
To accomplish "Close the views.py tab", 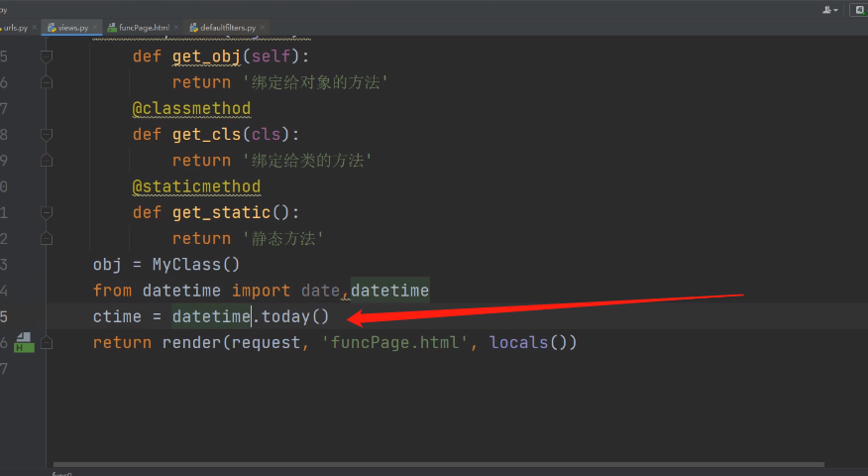I will (95, 27).
